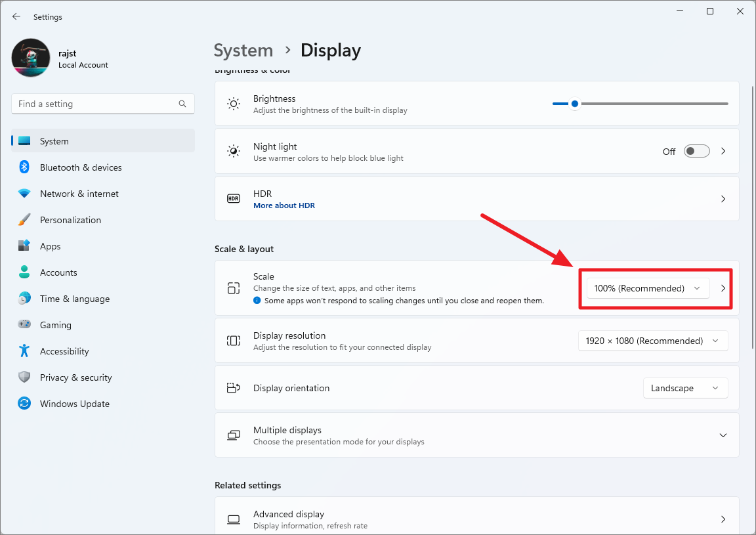
Task: Select Accounts in the sidebar
Action: tap(59, 272)
